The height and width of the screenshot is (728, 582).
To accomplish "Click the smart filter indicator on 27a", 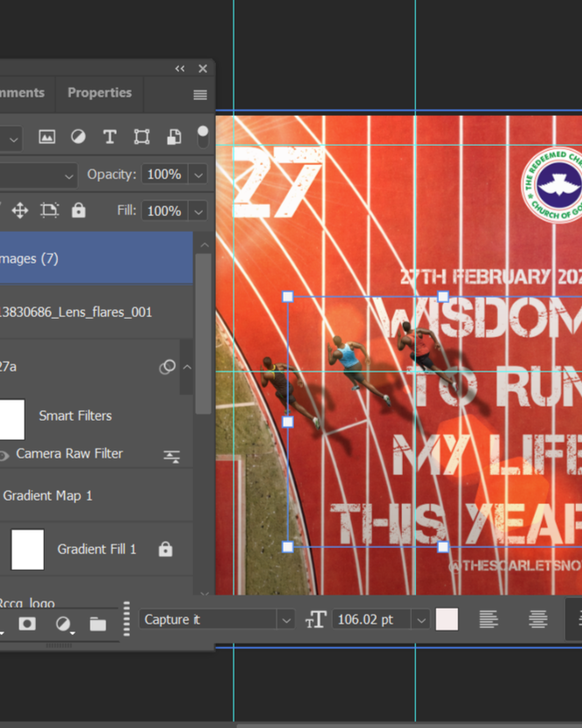I will (x=167, y=367).
